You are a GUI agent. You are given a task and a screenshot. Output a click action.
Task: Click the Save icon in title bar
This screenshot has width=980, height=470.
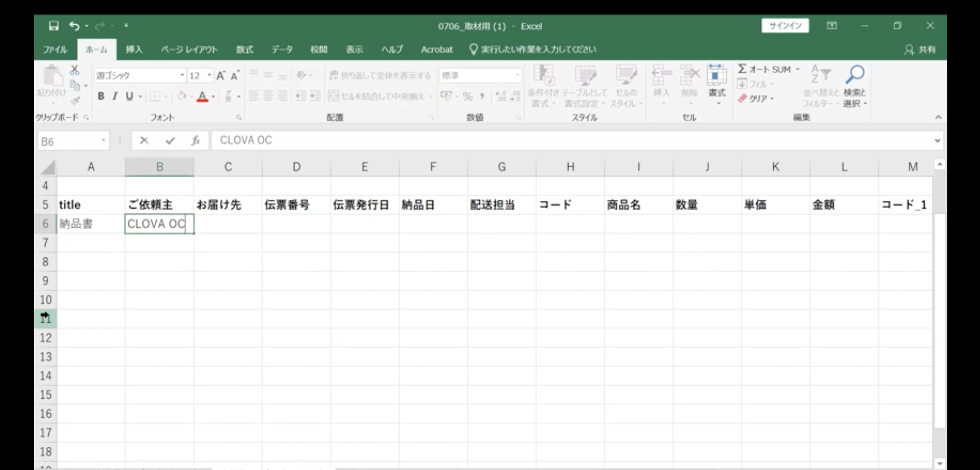tap(54, 26)
